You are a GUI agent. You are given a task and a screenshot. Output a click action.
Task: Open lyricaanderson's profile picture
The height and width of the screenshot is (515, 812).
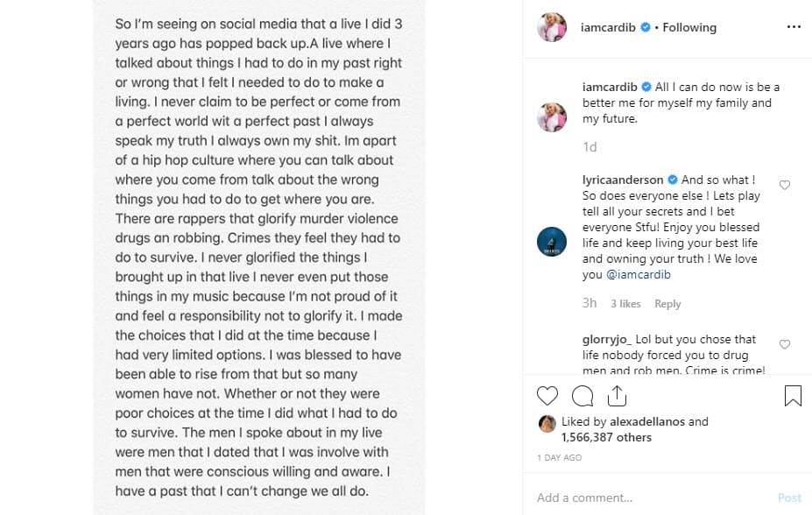pyautogui.click(x=552, y=241)
